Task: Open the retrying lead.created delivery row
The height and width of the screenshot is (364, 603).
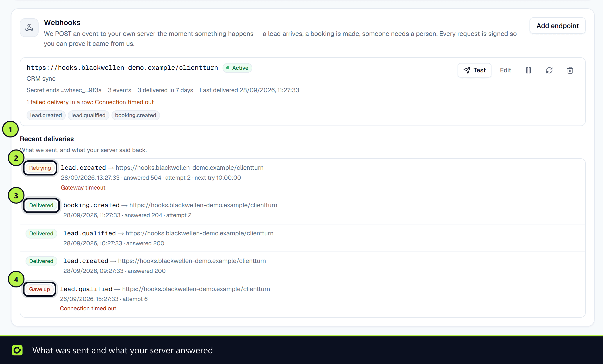Action: coord(303,178)
